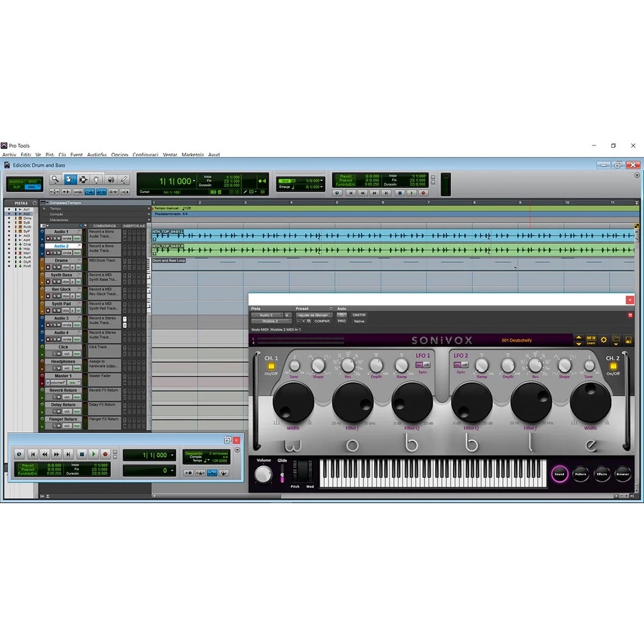
Task: Click the Online clock button in floating Transport
Action: 19,454
